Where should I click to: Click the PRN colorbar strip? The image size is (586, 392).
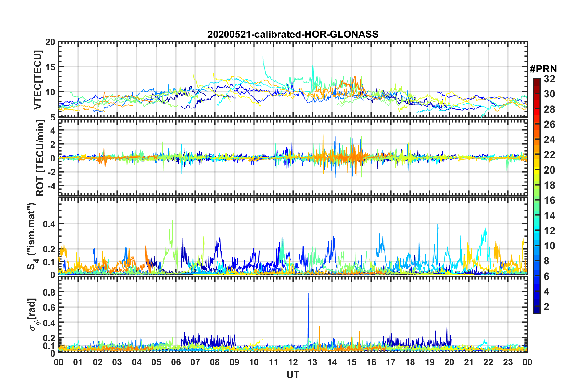(x=536, y=196)
